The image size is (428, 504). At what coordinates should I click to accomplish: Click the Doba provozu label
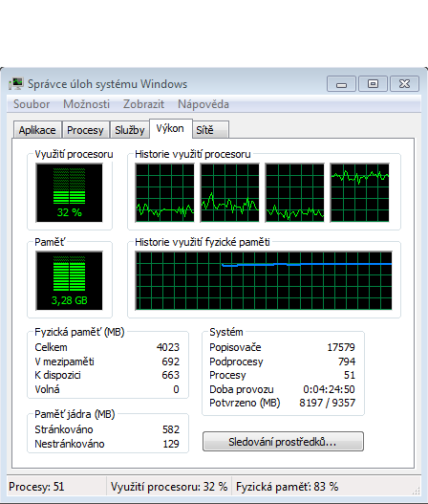coord(242,389)
